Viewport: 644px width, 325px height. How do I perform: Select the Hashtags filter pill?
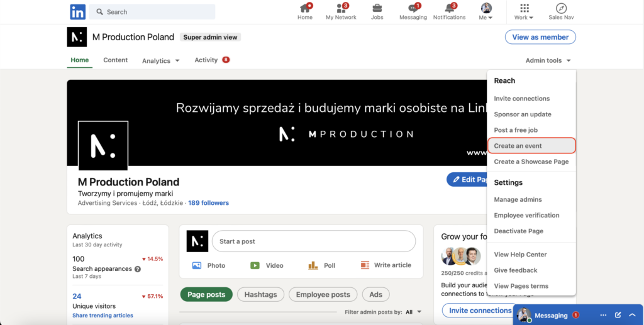click(x=260, y=294)
